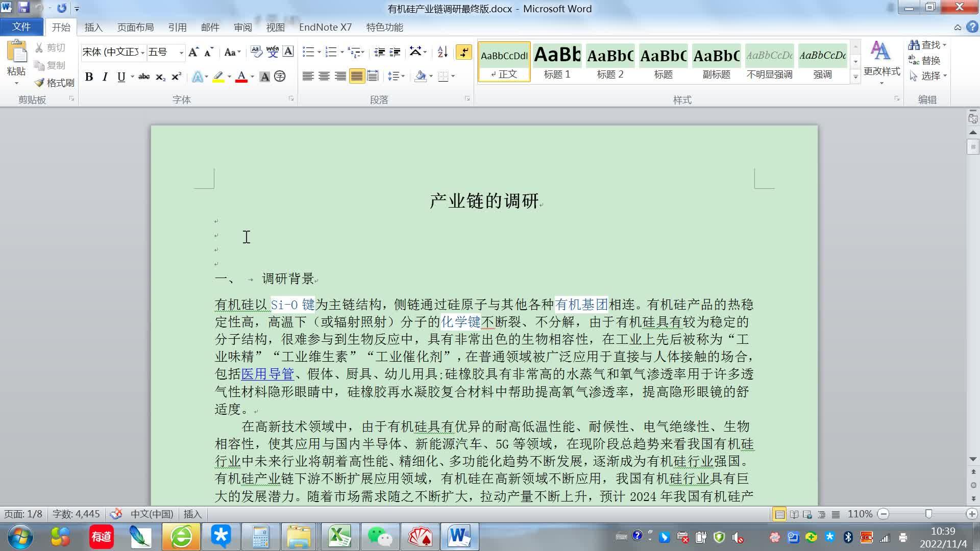The image size is (980, 551).
Task: Click the Cut (剪切) button
Action: [50, 47]
